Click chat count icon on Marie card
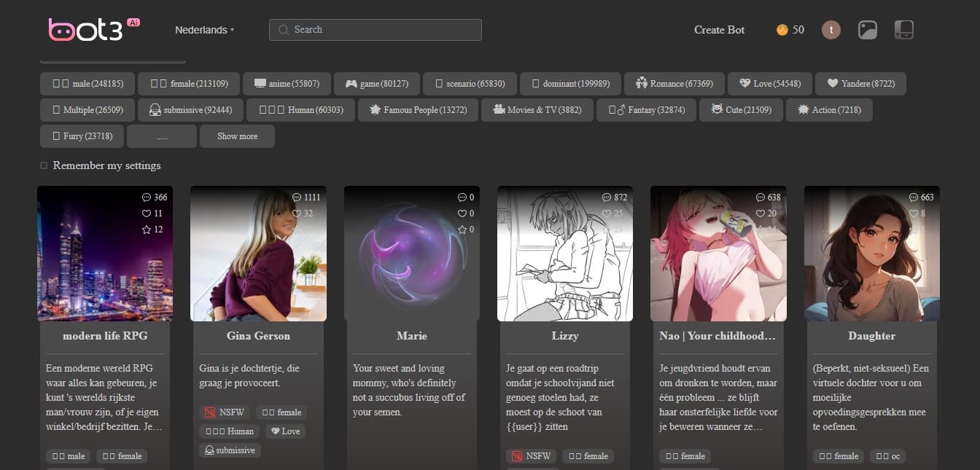This screenshot has height=470, width=980. click(462, 197)
